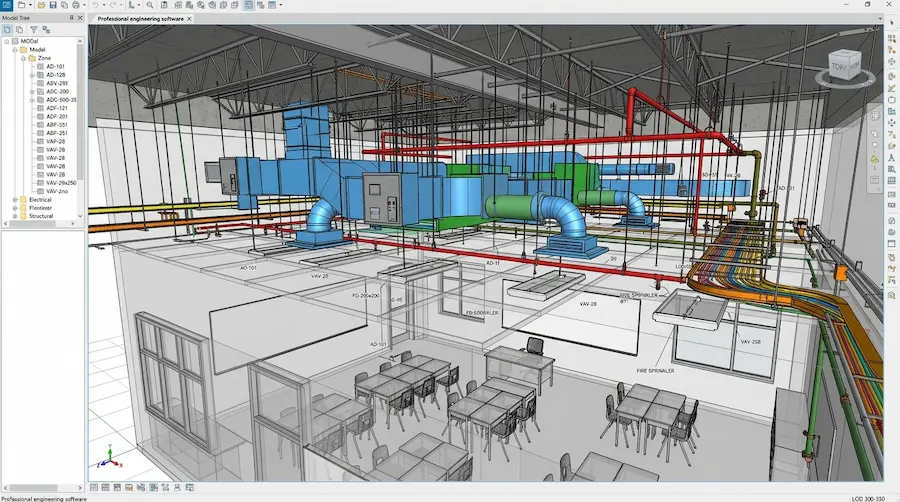This screenshot has width=900, height=502.
Task: Switch to the Professional engineering software tab
Action: click(141, 18)
